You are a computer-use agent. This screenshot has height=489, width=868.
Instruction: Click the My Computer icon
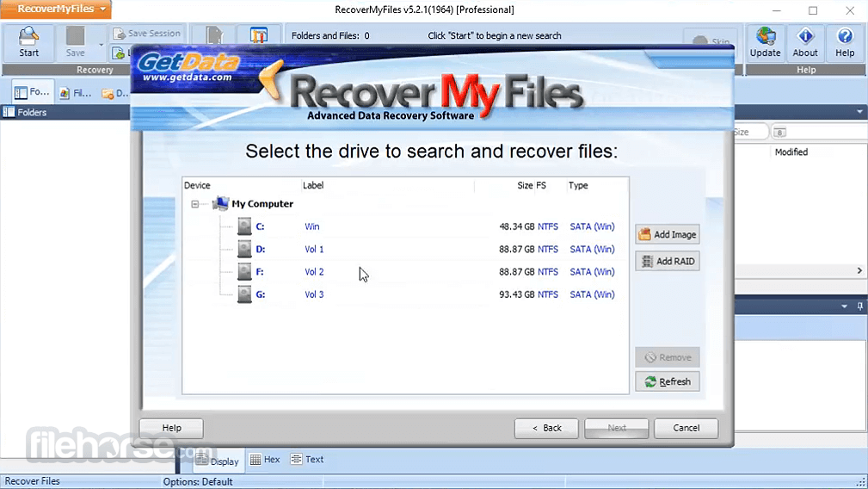point(221,204)
